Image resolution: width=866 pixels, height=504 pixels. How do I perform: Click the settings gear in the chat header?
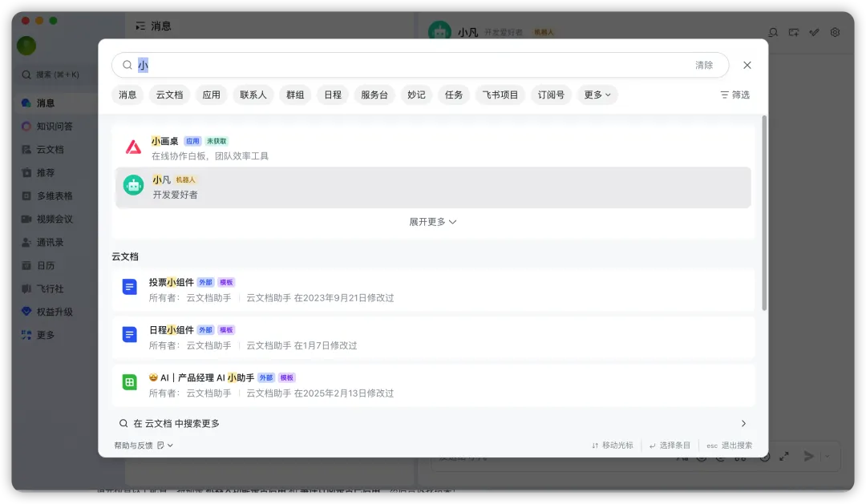point(835,33)
